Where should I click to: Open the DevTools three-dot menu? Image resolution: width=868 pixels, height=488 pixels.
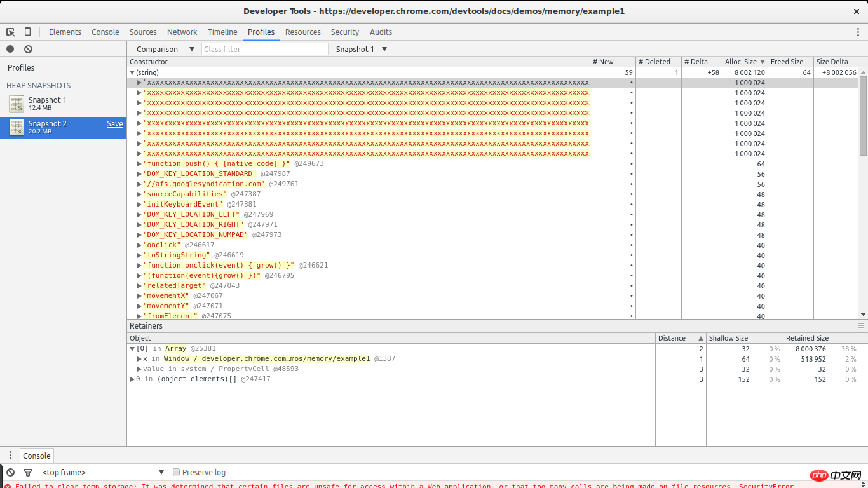pos(858,32)
